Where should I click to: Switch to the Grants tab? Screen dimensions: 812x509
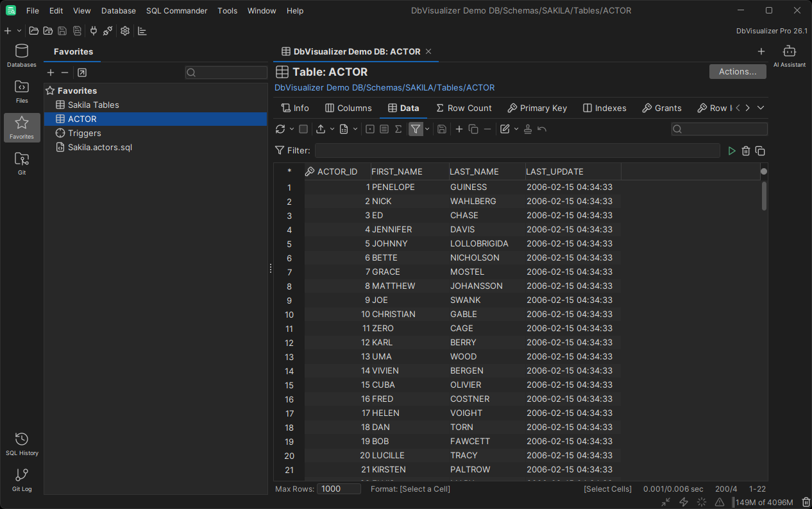point(662,108)
